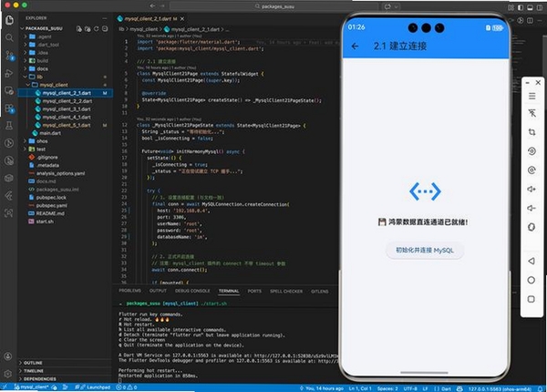The height and width of the screenshot is (392, 547).
Task: Expand the DEPENDENCIES section
Action: point(39,379)
